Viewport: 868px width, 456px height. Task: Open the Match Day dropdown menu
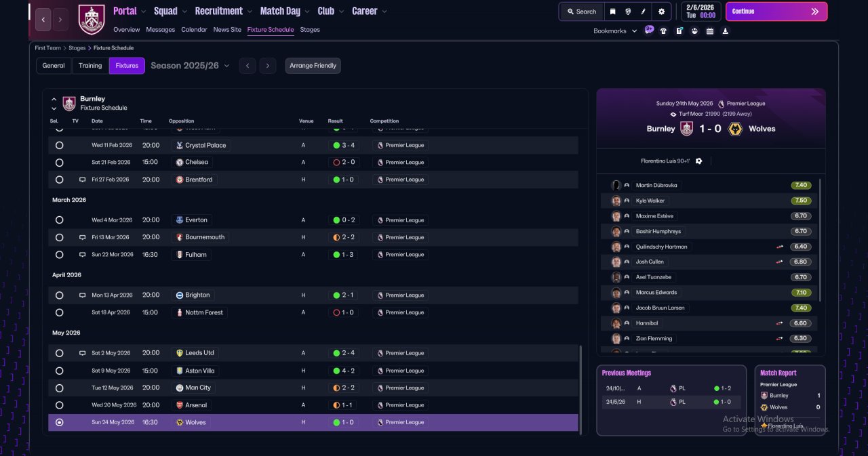tap(285, 11)
